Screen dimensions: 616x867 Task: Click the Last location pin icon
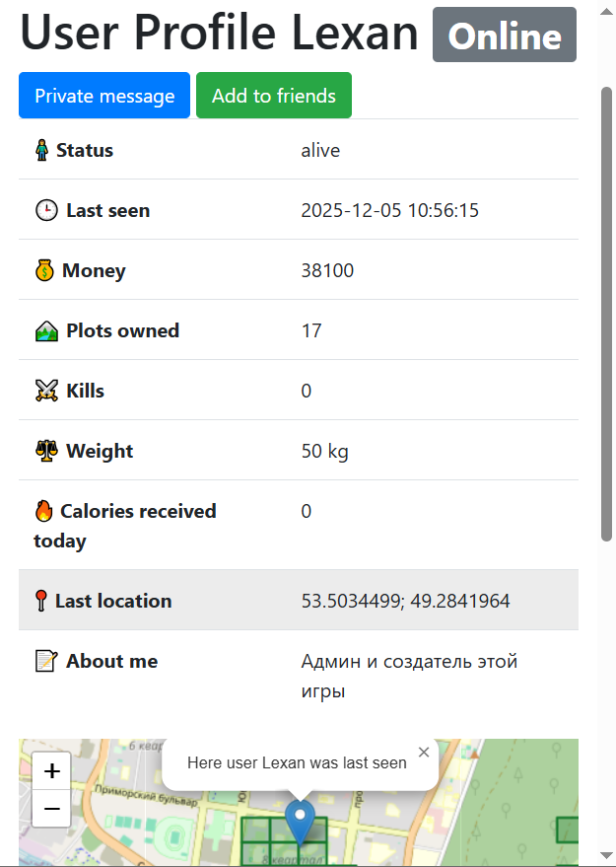[41, 601]
